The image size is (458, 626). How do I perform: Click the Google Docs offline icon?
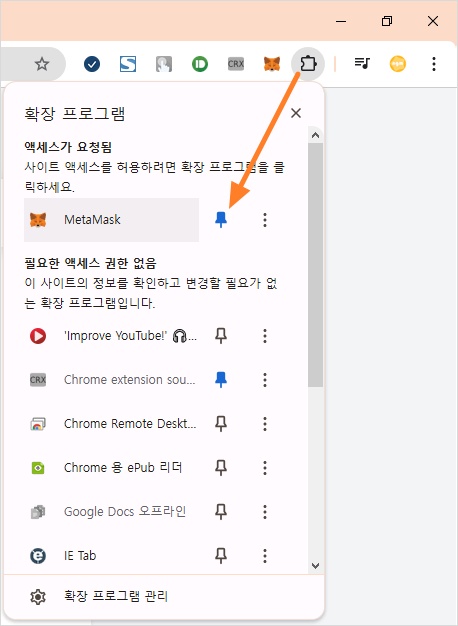pos(38,512)
